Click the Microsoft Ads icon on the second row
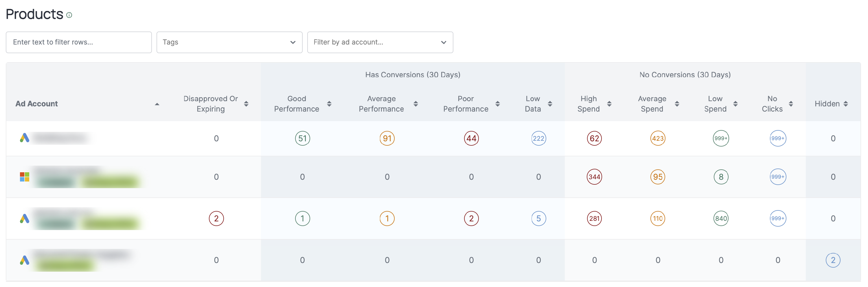868x287 pixels. click(x=25, y=176)
